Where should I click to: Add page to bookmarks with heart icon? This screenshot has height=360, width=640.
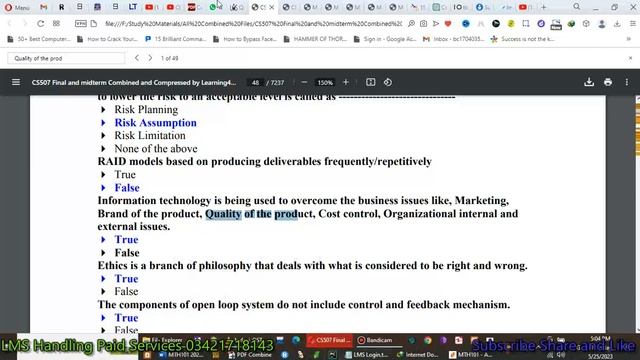448,24
